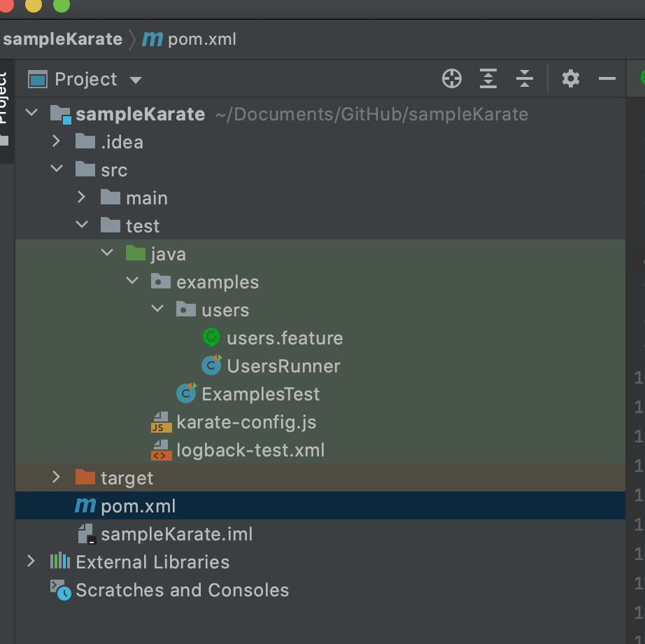Viewport: 645px width, 644px height.
Task: Select the External Libraries label
Action: [x=153, y=561]
